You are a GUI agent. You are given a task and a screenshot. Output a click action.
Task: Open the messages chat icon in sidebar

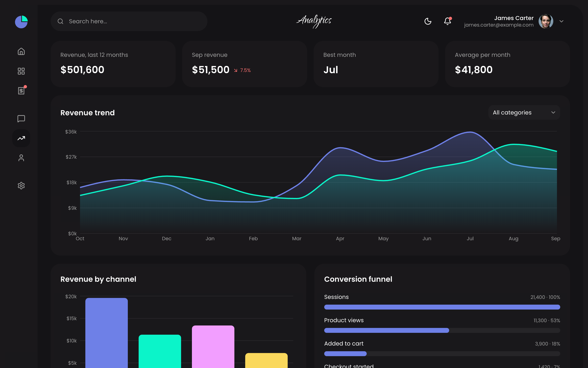pyautogui.click(x=21, y=119)
